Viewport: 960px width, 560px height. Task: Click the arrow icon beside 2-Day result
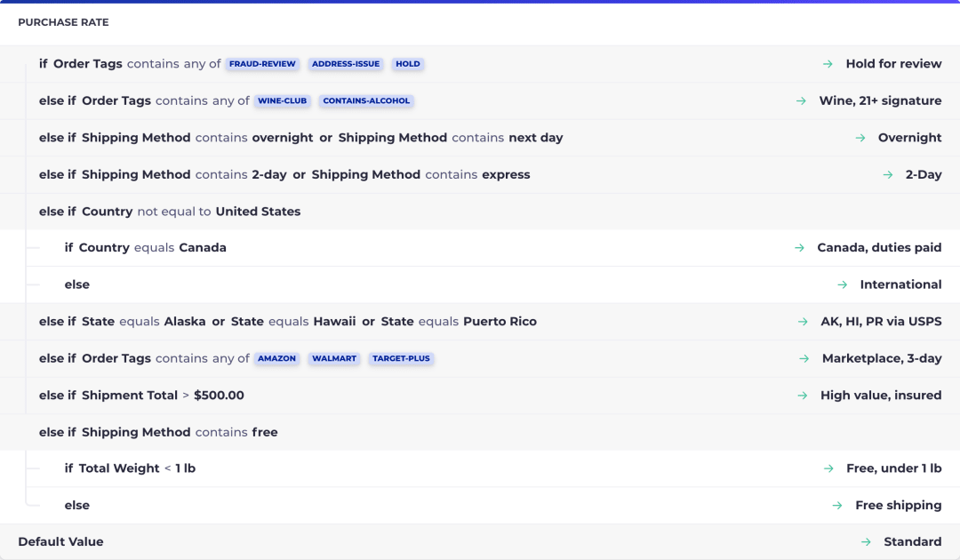888,174
